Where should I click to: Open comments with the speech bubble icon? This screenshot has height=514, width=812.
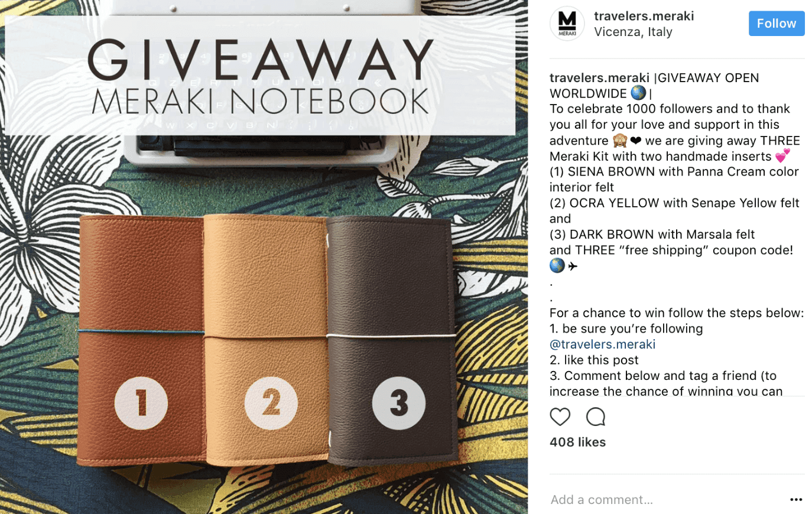pyautogui.click(x=596, y=417)
